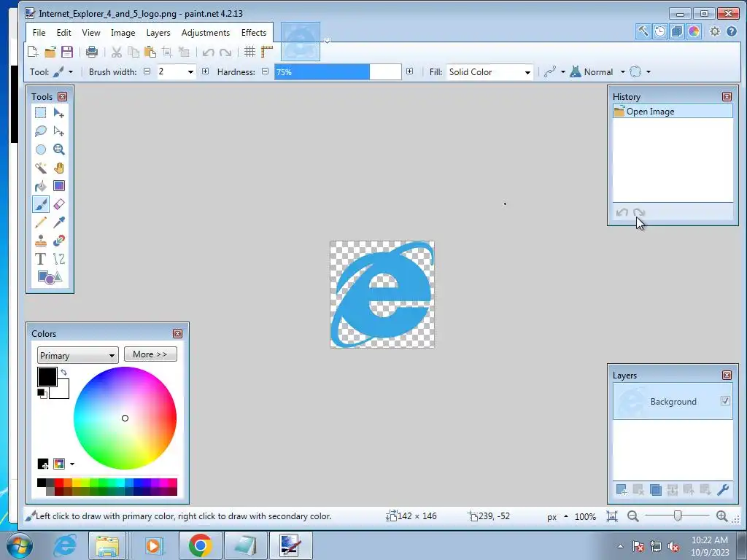Viewport: 747px width, 560px height.
Task: Toggle the History window button
Action: pos(659,31)
